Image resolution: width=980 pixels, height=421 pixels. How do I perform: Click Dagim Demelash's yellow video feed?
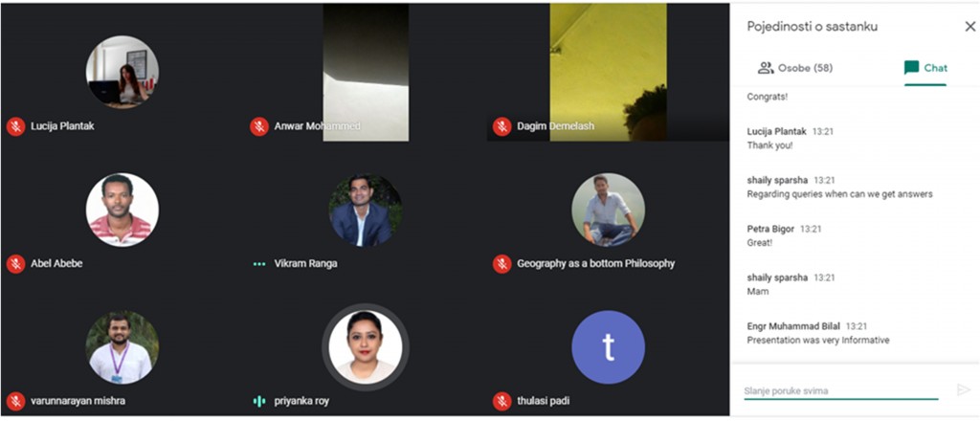coord(608,72)
